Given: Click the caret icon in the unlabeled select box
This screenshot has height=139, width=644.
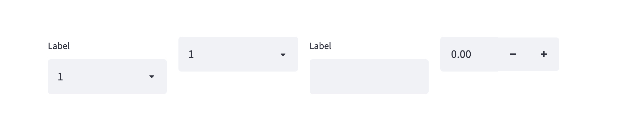Looking at the screenshot, I should click(283, 55).
